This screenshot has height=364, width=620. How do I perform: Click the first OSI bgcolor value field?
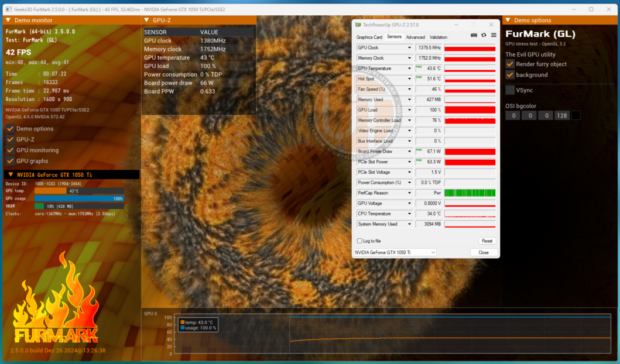pyautogui.click(x=513, y=115)
